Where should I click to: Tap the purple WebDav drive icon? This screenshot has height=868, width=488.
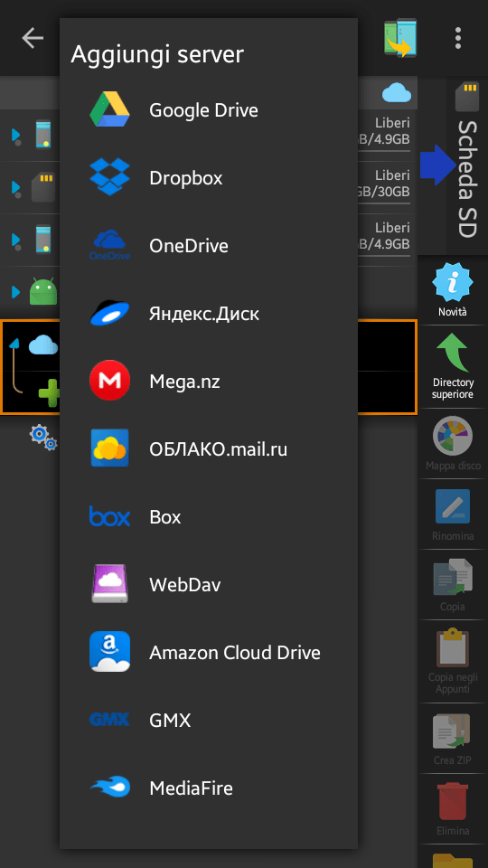click(109, 584)
